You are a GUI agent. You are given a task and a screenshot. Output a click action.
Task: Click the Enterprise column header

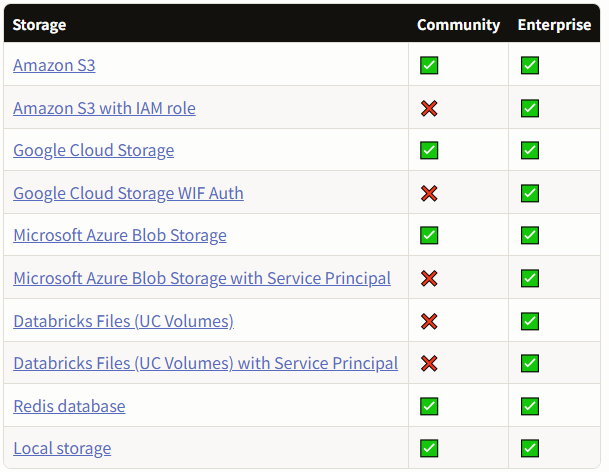tap(554, 25)
